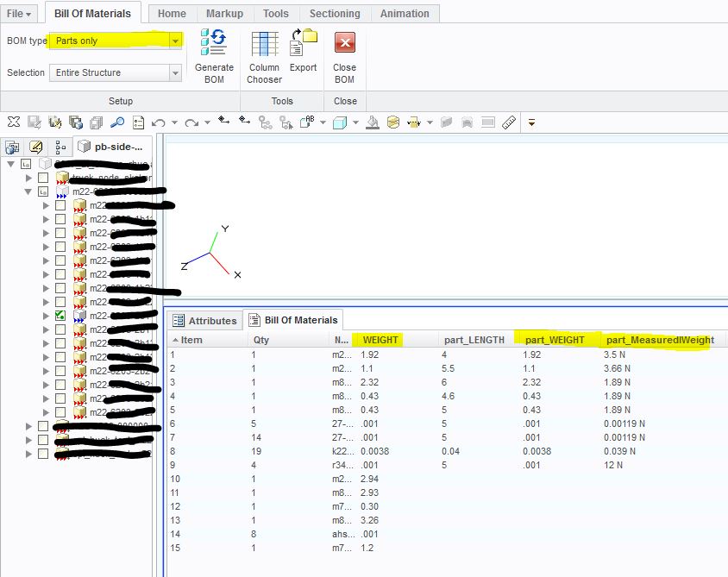Click the structure select-with-cursor toolbar icon
Image resolution: width=728 pixels, height=577 pixels.
coord(286,122)
